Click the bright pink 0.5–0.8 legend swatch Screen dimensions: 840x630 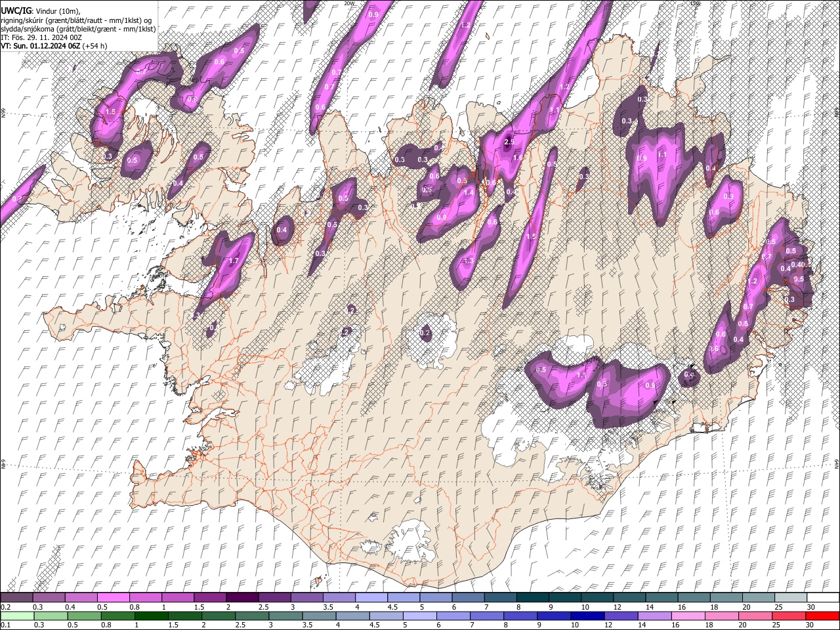(112, 598)
